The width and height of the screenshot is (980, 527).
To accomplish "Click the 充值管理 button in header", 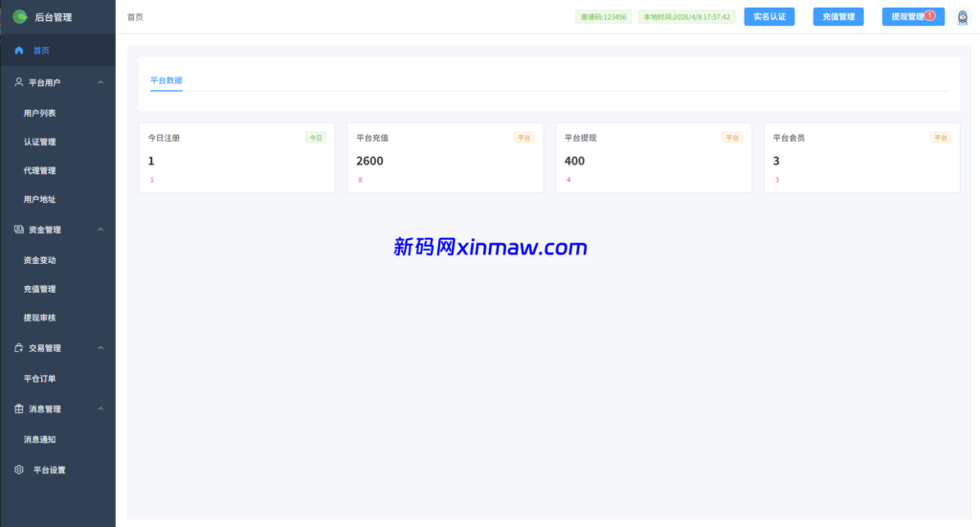I will click(x=838, y=17).
